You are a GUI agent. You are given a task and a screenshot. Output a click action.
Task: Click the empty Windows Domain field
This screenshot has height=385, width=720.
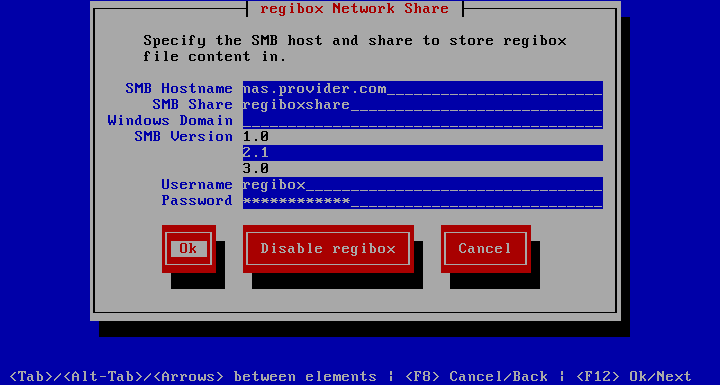(x=422, y=121)
